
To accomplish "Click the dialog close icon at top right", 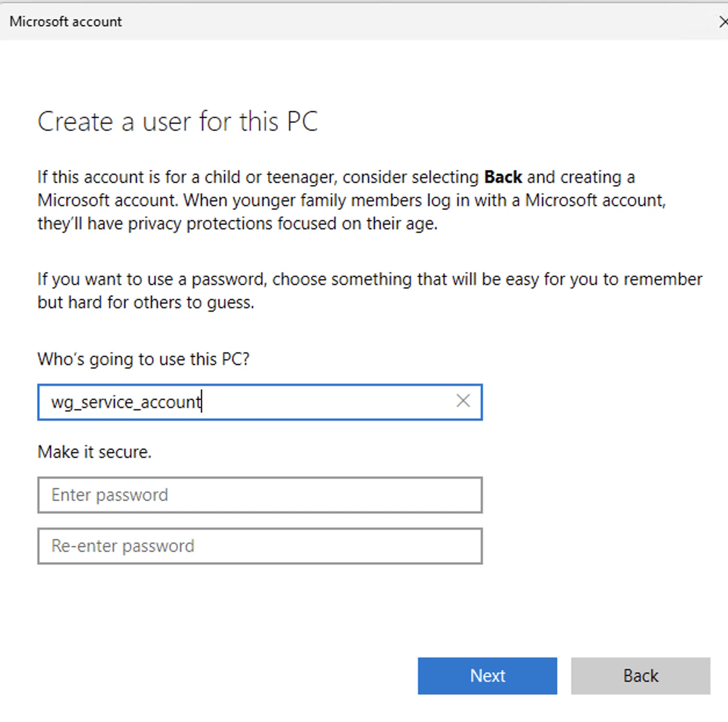I will pos(723,21).
